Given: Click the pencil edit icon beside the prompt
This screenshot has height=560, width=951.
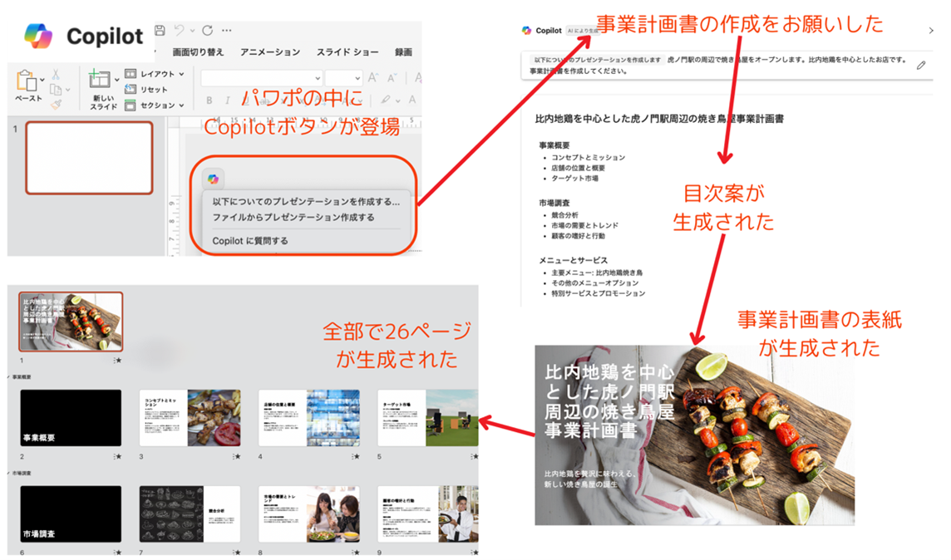Looking at the screenshot, I should click(921, 65).
